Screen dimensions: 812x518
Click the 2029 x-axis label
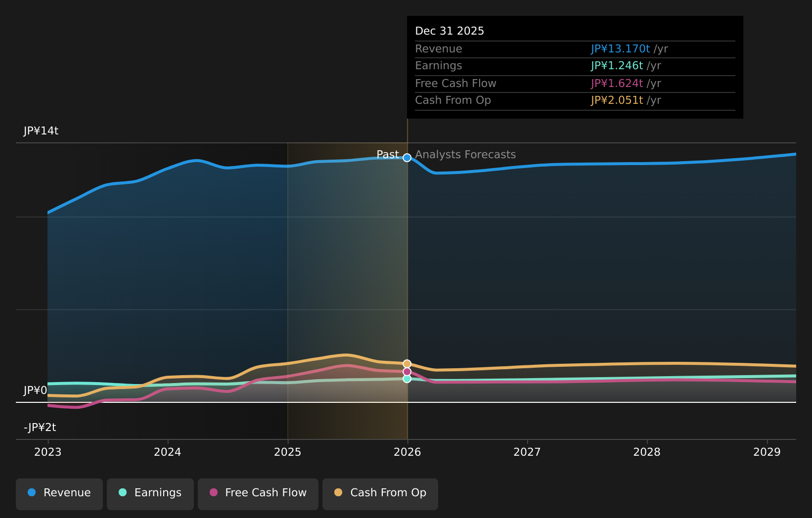(767, 452)
